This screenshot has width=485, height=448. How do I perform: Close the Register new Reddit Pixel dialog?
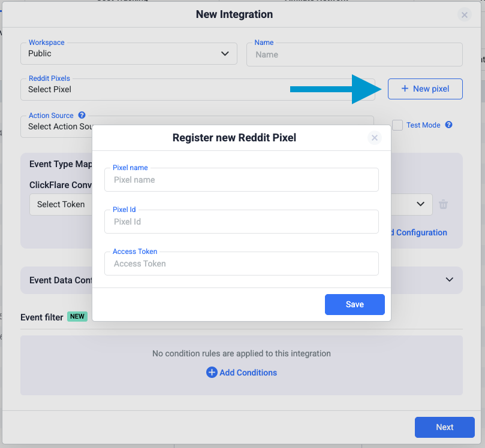click(x=375, y=138)
